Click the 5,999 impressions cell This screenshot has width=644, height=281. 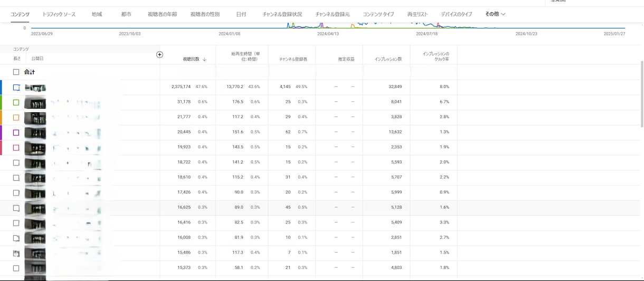(396, 192)
